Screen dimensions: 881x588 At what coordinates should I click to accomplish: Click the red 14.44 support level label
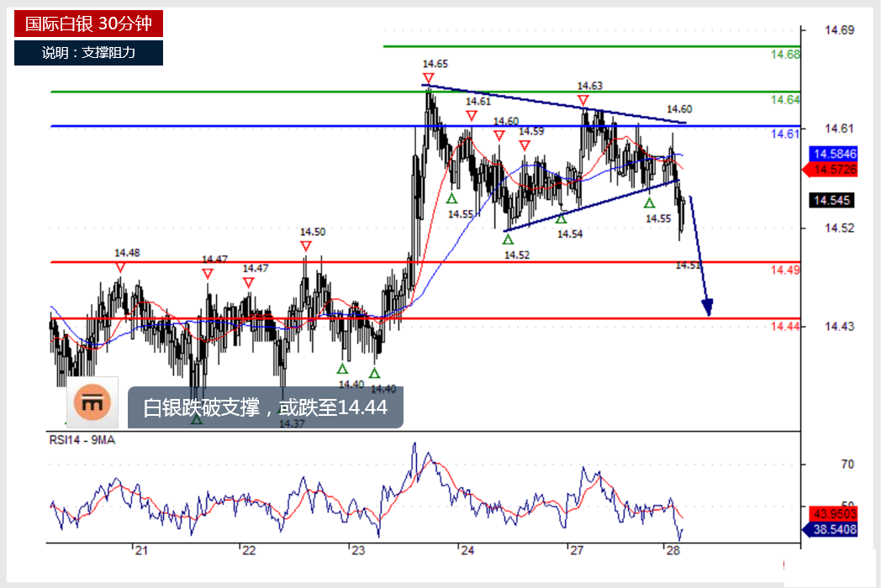[785, 326]
